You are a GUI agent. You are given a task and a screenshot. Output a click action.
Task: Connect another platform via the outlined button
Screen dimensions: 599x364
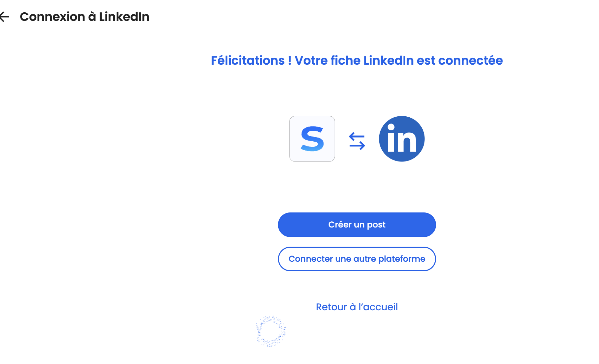point(357,259)
